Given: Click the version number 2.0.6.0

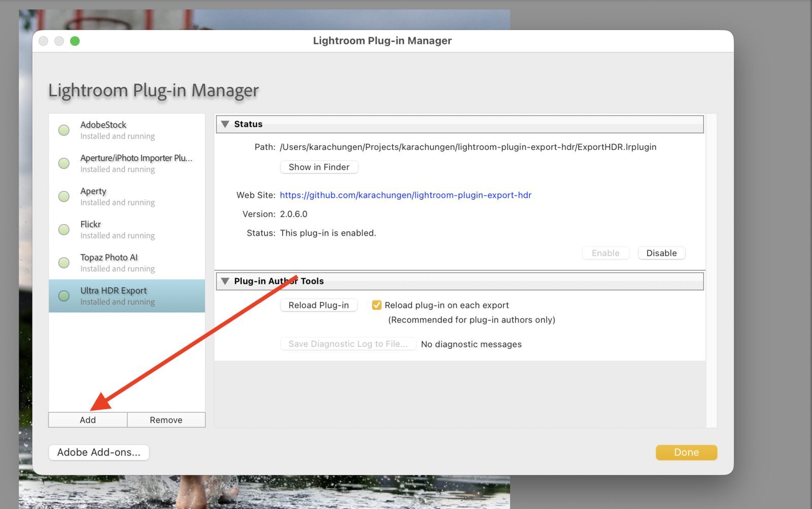Looking at the screenshot, I should 294,214.
